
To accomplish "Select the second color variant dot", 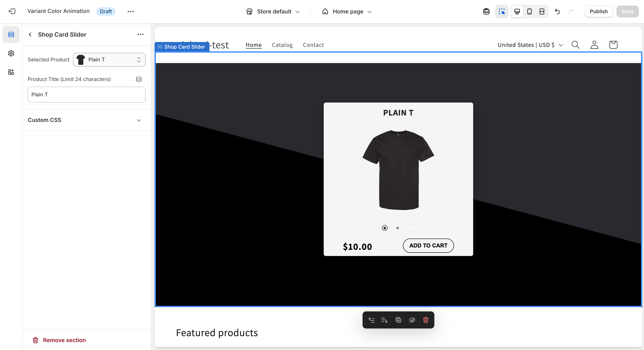I will pos(398,228).
